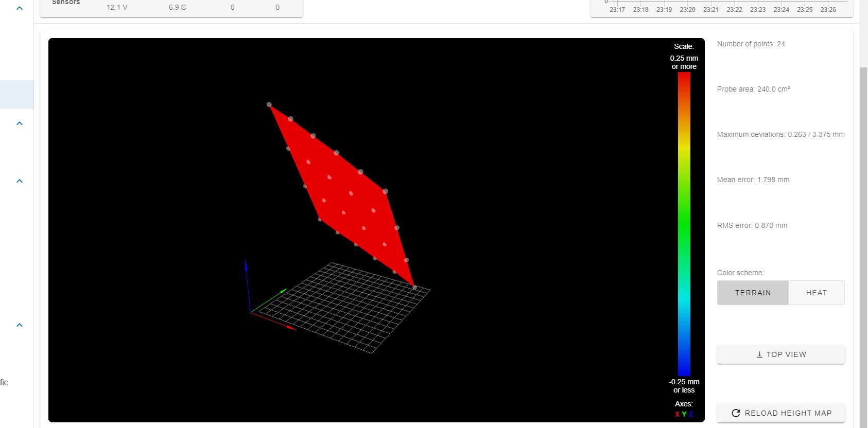The image size is (868, 428).
Task: Click the 'Probe area: 240.0 cm²' text
Action: [753, 89]
